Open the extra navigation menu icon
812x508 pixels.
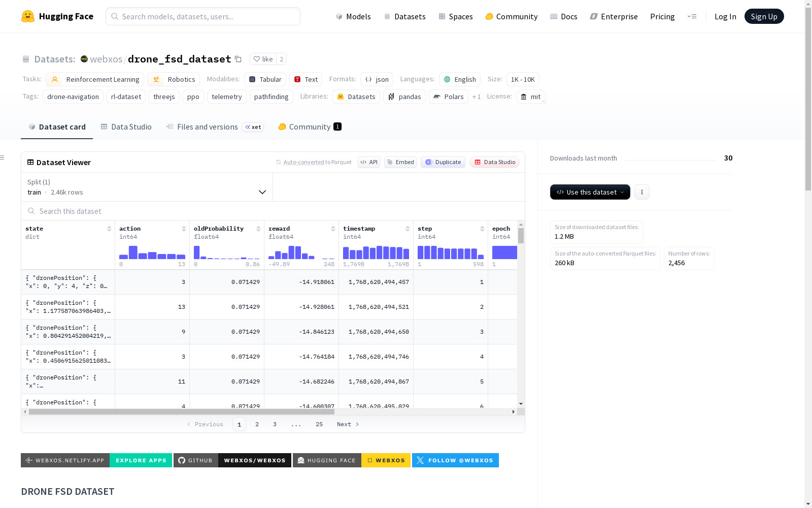click(692, 16)
